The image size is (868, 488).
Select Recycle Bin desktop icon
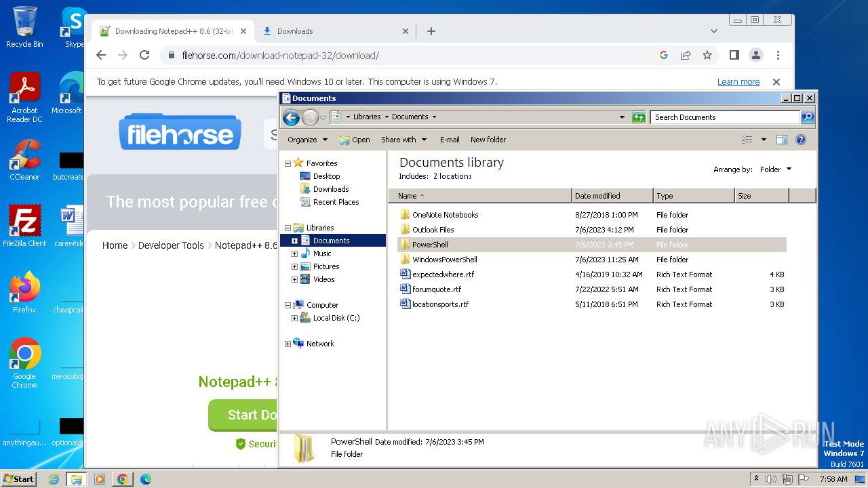click(24, 27)
